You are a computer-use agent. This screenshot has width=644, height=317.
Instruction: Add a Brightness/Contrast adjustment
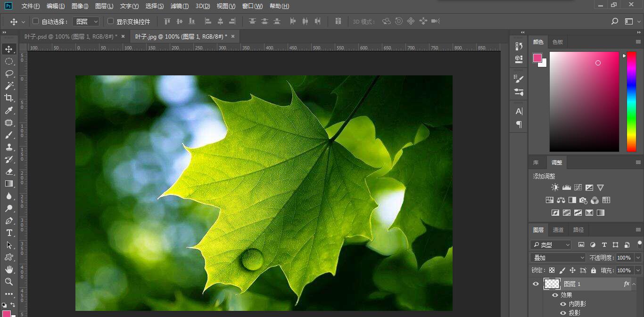(x=555, y=187)
